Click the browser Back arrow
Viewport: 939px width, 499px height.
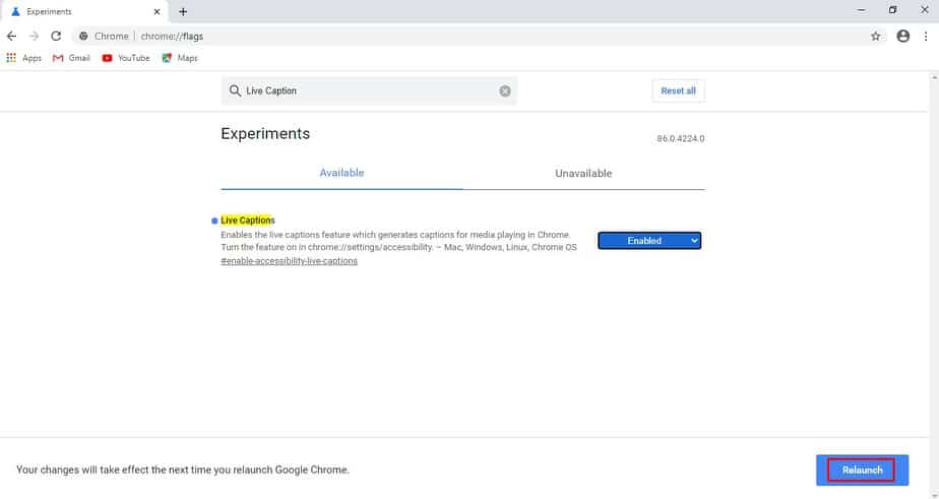point(12,36)
